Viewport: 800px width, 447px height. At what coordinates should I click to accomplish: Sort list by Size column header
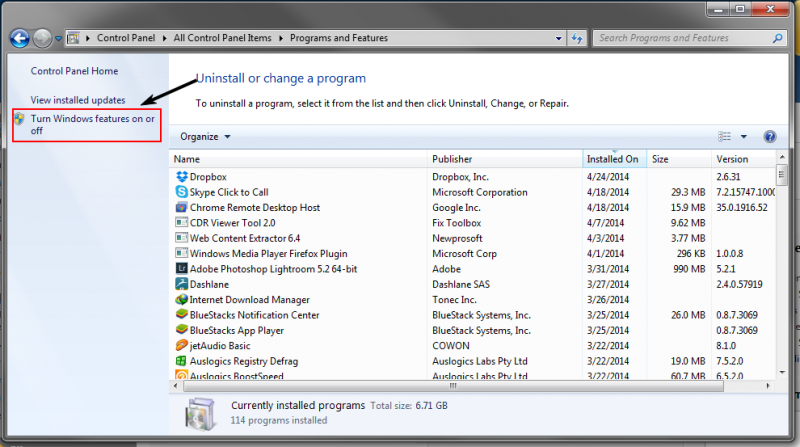pos(679,159)
